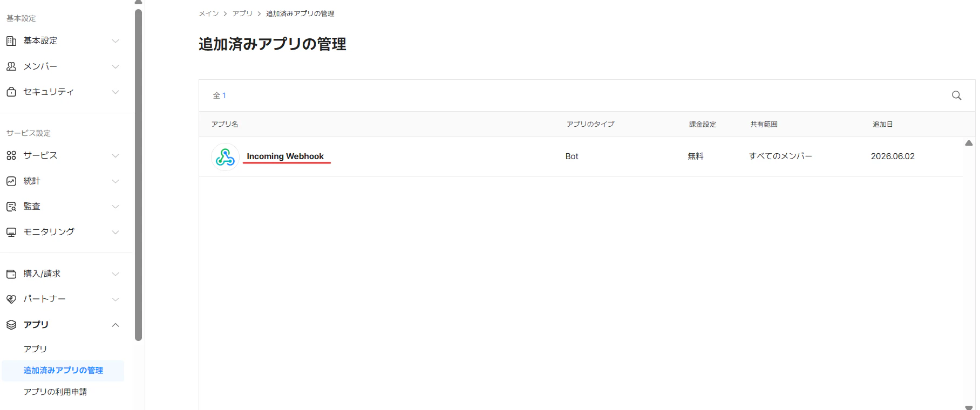Click the table scroll-down arrow
Screen dimensions: 980x410
pyautogui.click(x=969, y=407)
